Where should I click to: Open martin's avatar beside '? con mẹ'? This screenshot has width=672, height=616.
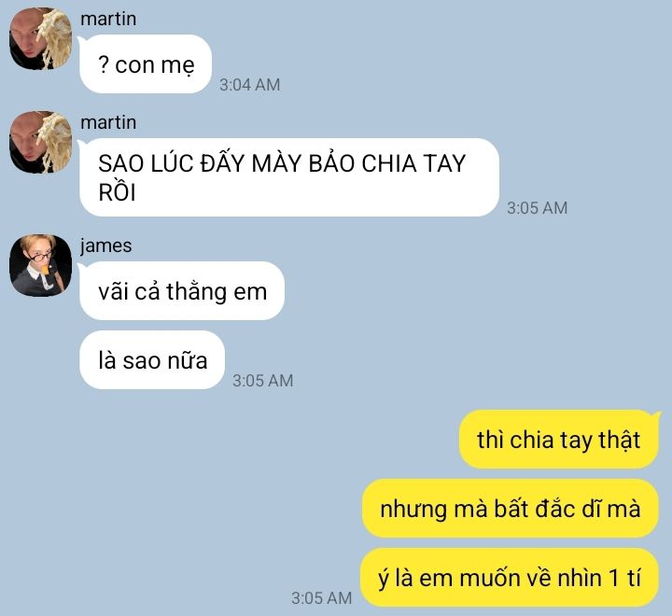pos(41,38)
